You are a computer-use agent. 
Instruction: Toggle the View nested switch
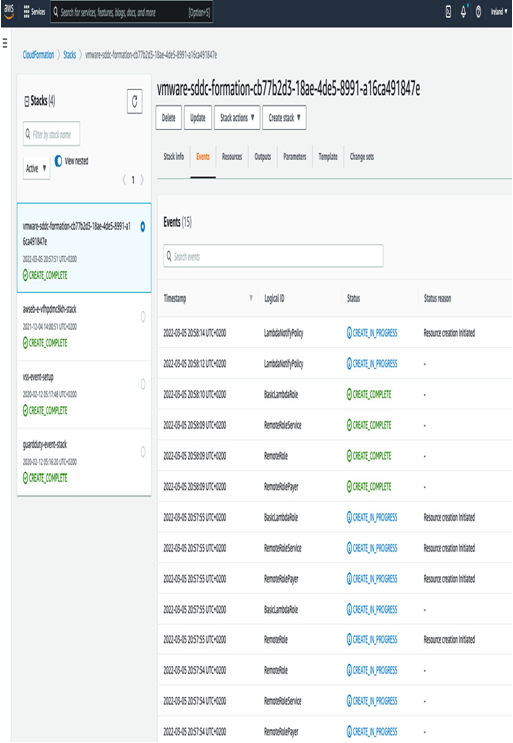point(58,161)
